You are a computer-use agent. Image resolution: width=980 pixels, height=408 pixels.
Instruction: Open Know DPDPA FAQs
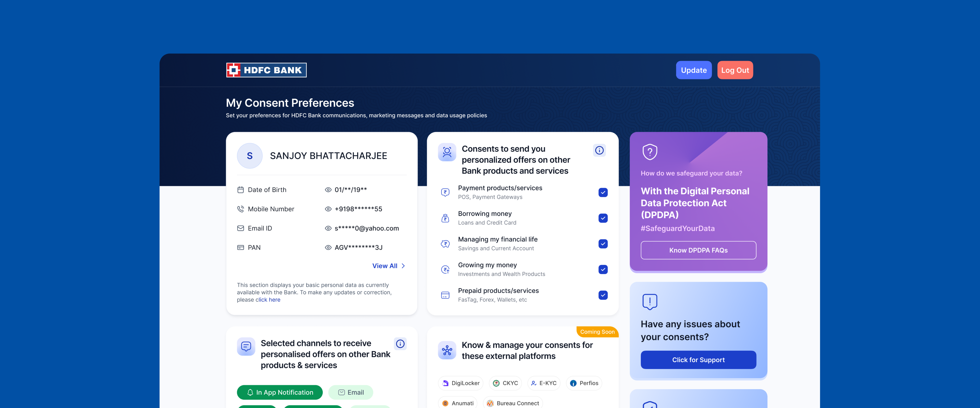tap(698, 250)
